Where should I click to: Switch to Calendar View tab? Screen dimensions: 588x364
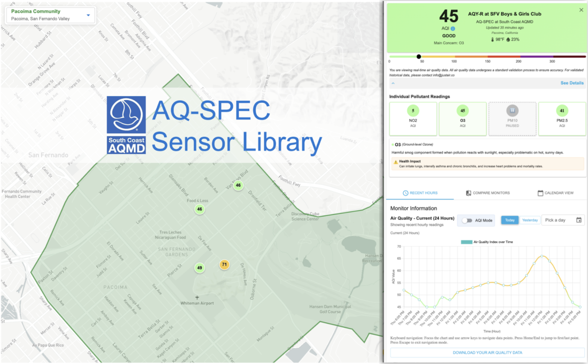(x=555, y=193)
